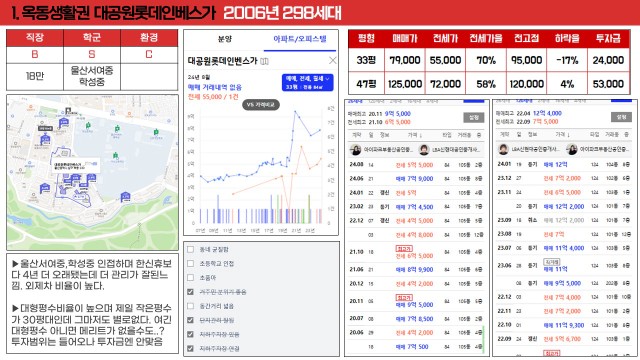The image size is (640, 360).
Task: Click the 72,000 전세가 cell
Action: click(445, 84)
